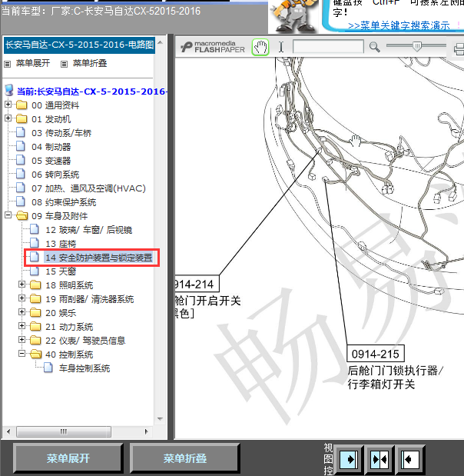Click the bottom 菜单展开 button
The width and height of the screenshot is (464, 476).
pyautogui.click(x=68, y=458)
